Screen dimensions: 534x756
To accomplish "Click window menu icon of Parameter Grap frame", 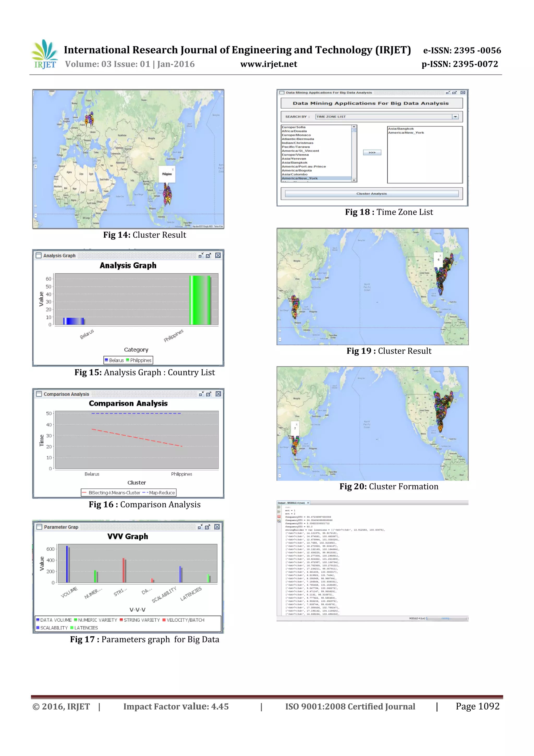I will (x=39, y=527).
